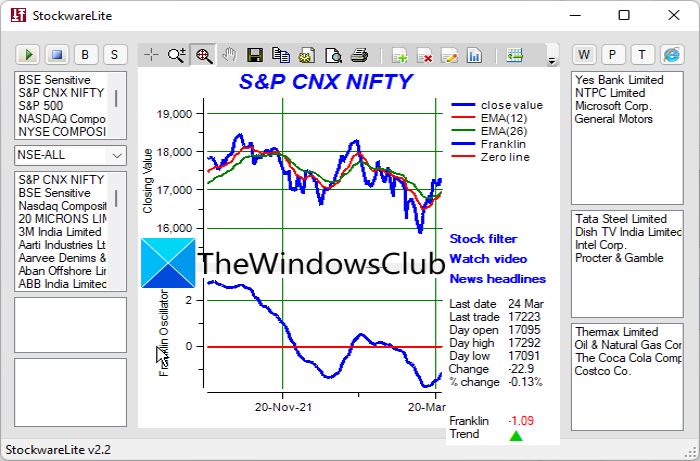Open the News headlines link
Image resolution: width=700 pixels, height=461 pixels.
[x=497, y=279]
